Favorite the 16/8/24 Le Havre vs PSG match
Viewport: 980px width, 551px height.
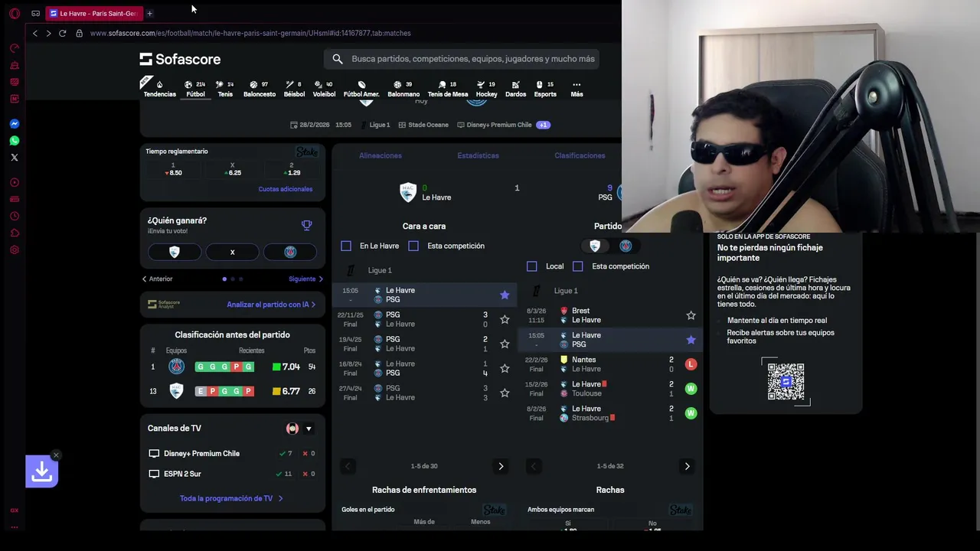coord(505,368)
